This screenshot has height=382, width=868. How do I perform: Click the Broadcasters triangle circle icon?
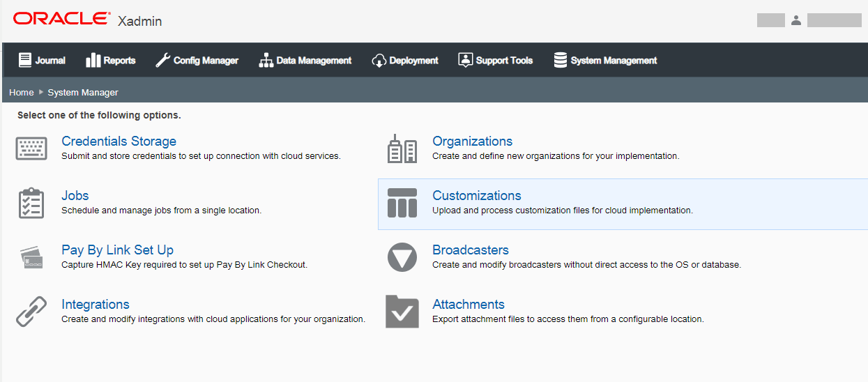point(402,257)
